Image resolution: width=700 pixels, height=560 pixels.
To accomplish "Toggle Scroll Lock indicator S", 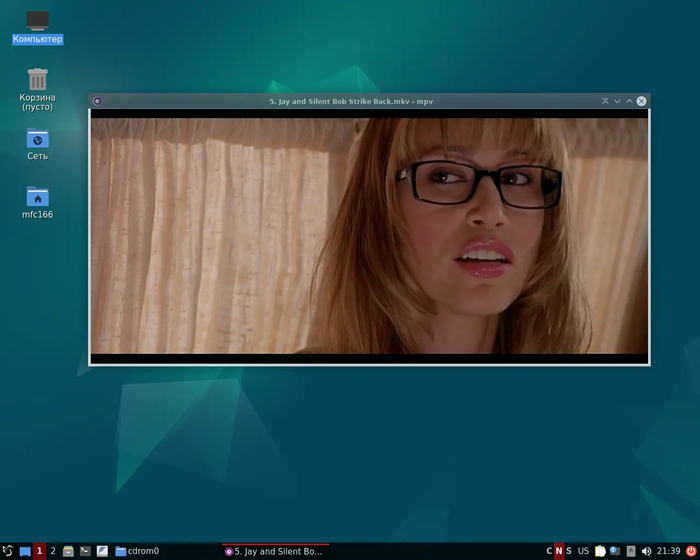I will (x=569, y=551).
